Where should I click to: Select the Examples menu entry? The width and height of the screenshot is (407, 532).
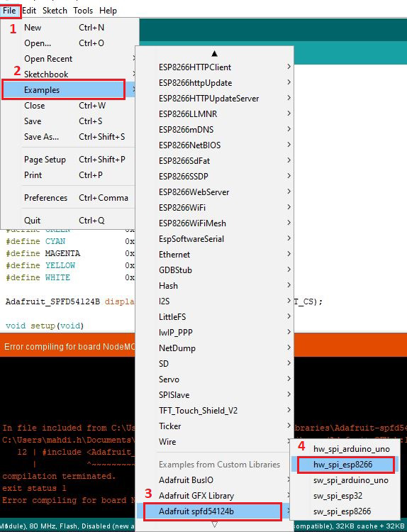[x=69, y=90]
